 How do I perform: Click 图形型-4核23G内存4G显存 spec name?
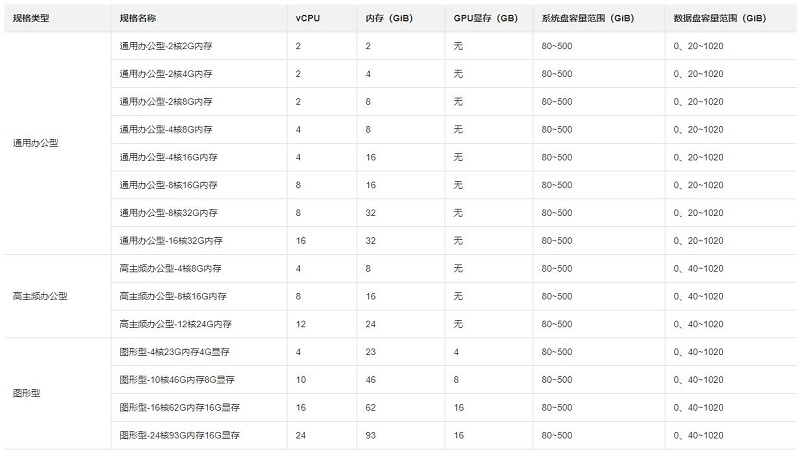point(174,352)
